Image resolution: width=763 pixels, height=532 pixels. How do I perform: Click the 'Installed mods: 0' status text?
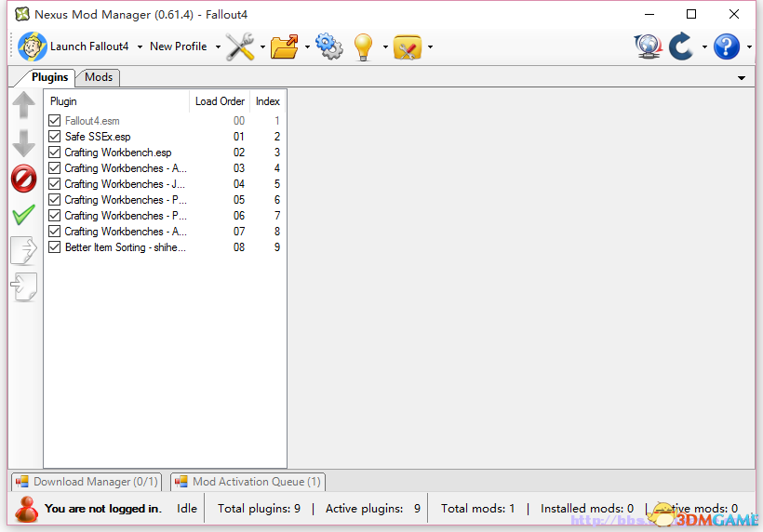click(587, 509)
